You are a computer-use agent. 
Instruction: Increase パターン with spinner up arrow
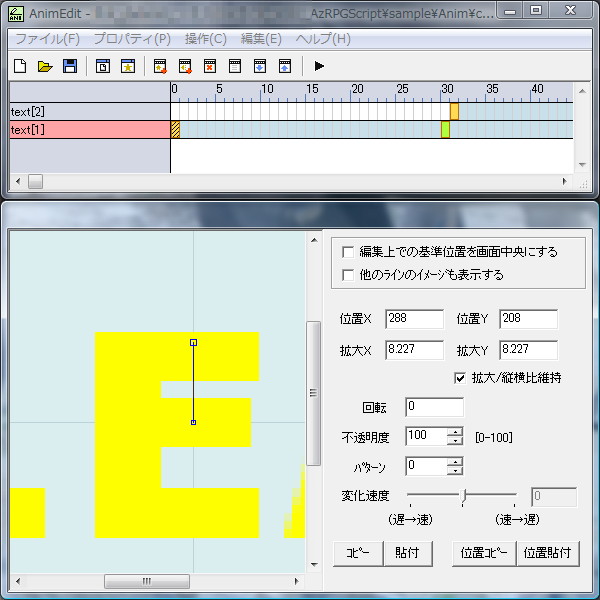tap(455, 461)
